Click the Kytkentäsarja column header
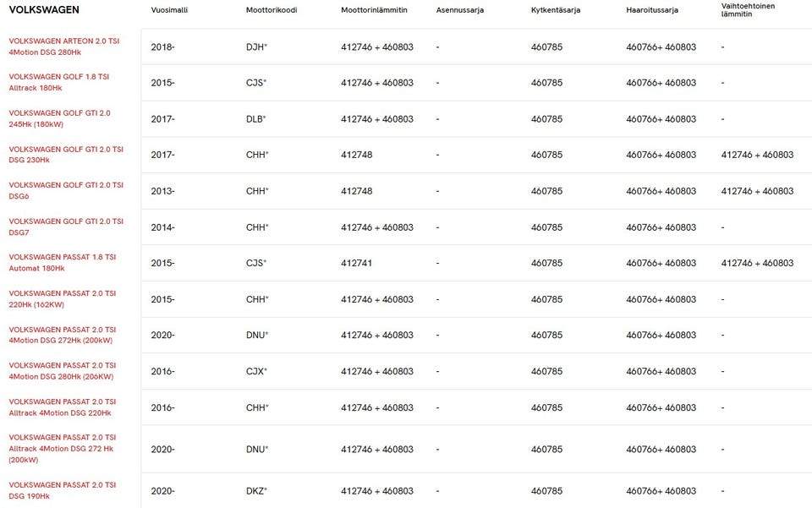The image size is (812, 508). (556, 10)
